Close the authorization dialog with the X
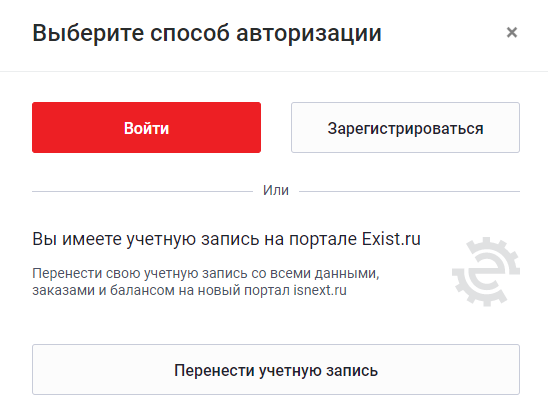Viewport: 548px width, 403px height. 512,33
